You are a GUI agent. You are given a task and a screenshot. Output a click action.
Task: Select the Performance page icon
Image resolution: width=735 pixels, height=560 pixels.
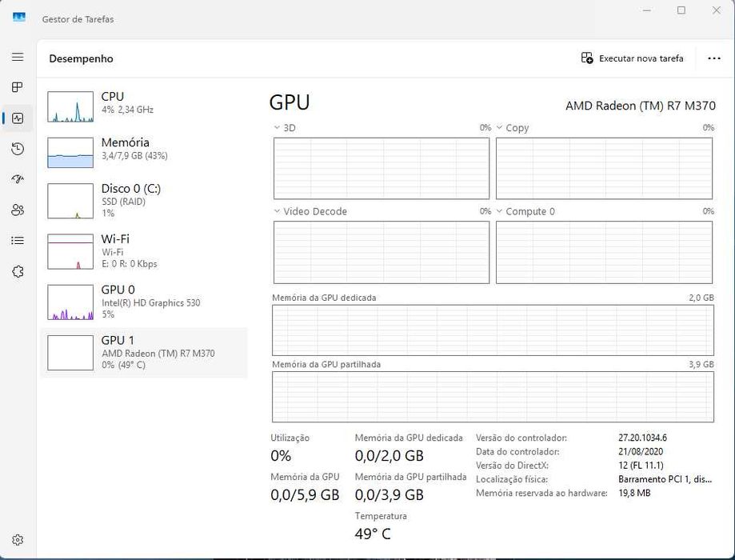click(18, 118)
